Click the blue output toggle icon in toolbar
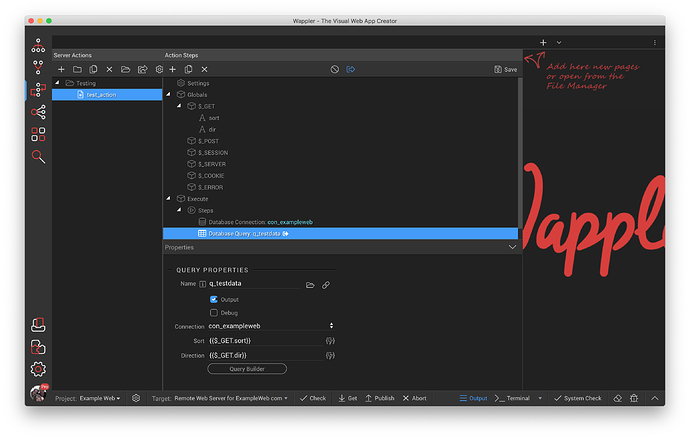The image size is (690, 439). [x=351, y=70]
